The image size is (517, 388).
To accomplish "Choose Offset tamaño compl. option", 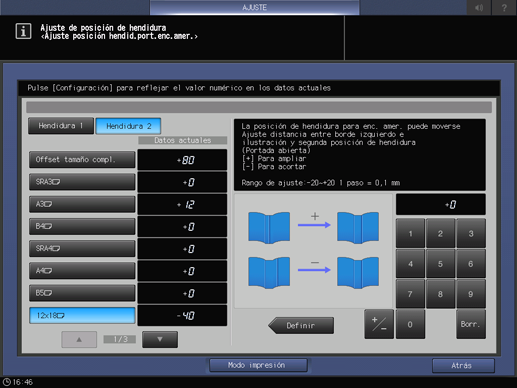I will pos(82,160).
